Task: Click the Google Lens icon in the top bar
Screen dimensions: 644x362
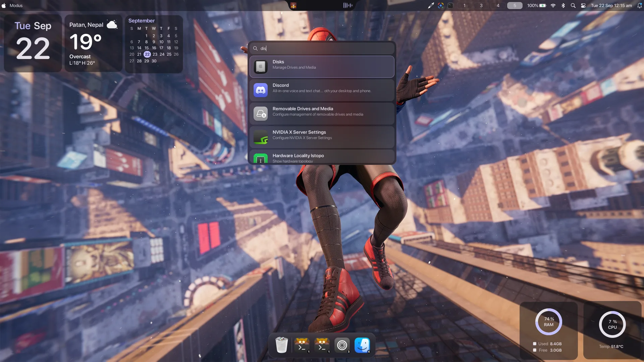Action: tap(441, 5)
